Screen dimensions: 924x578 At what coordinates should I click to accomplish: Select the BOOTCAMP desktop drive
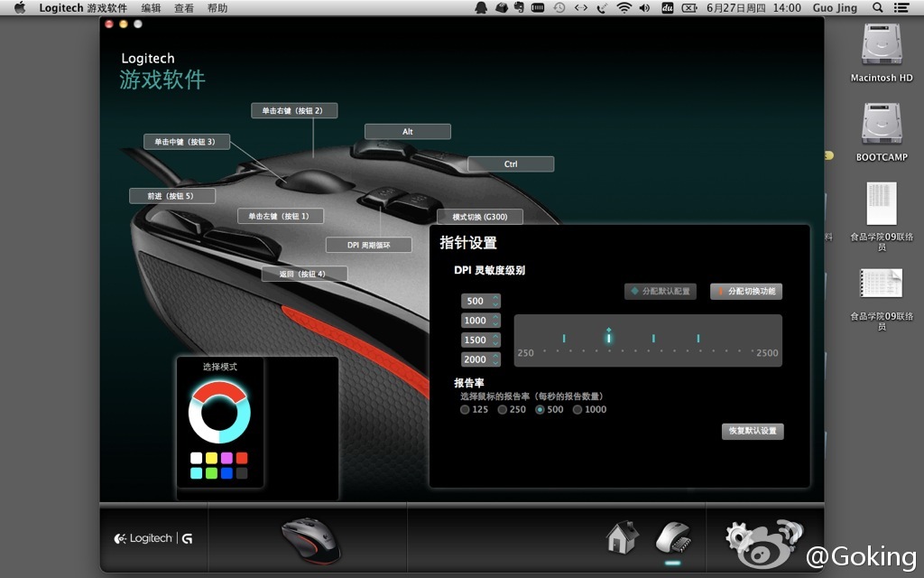[882, 133]
